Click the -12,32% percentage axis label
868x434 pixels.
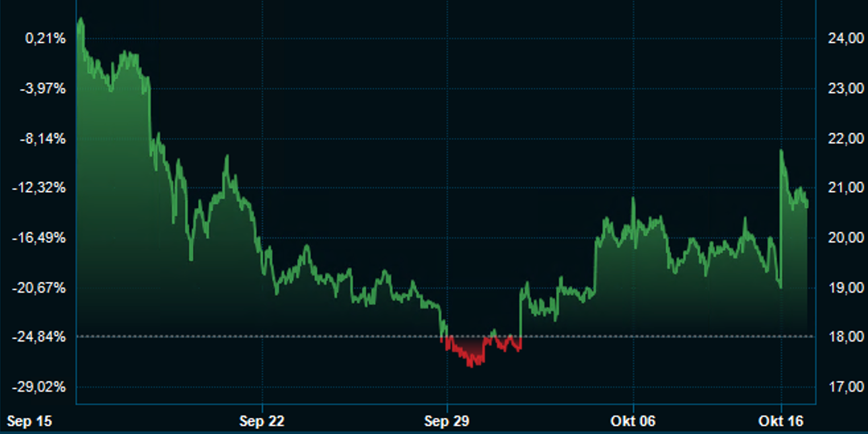click(41, 188)
